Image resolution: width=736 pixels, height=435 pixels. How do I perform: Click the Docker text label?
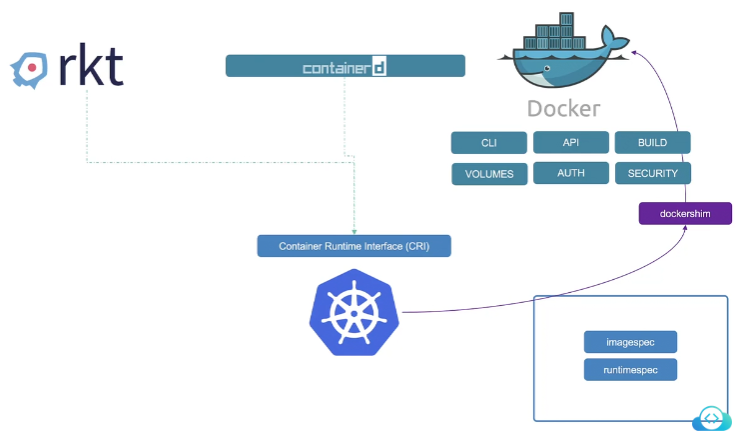pyautogui.click(x=564, y=108)
